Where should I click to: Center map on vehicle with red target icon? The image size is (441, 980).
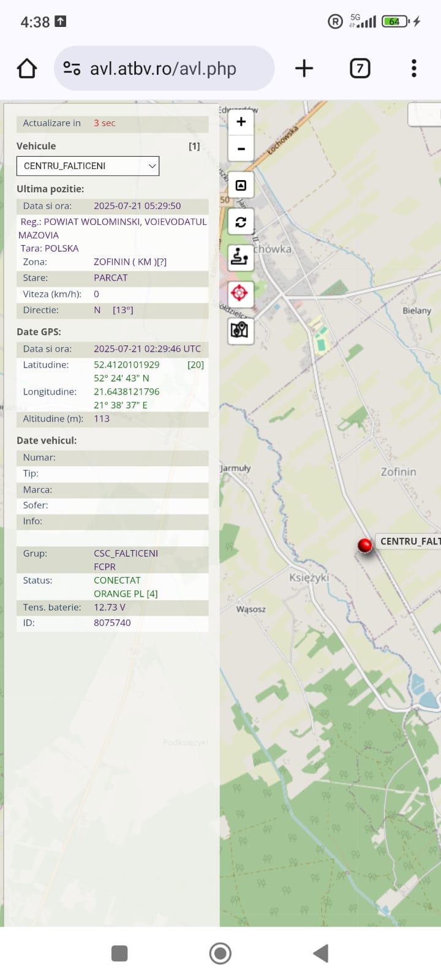click(241, 293)
